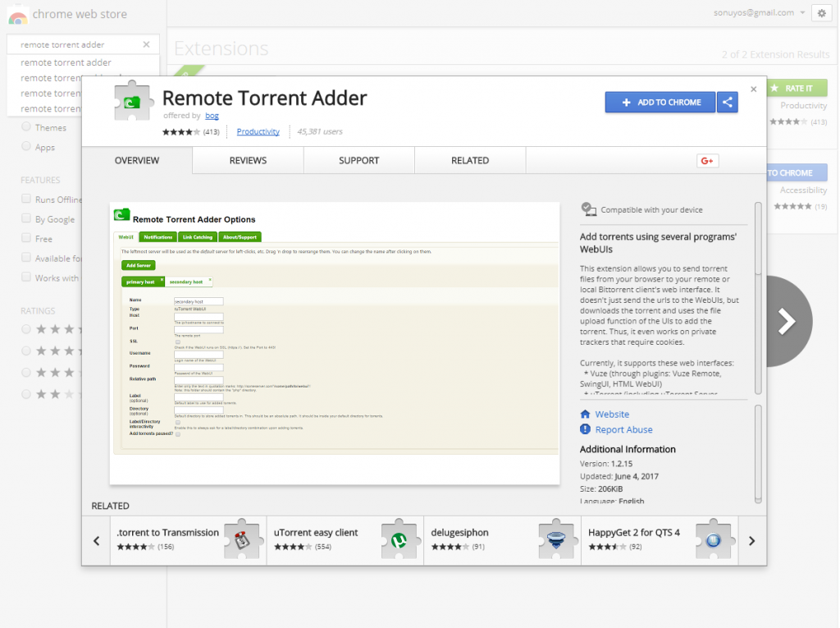The width and height of the screenshot is (840, 628).
Task: Clear the search box with the x
Action: pyautogui.click(x=148, y=44)
